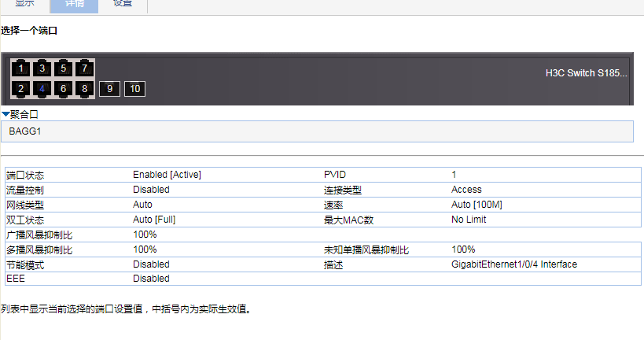The image size is (644, 340).
Task: Select port 6 on the switch panel
Action: click(x=64, y=88)
